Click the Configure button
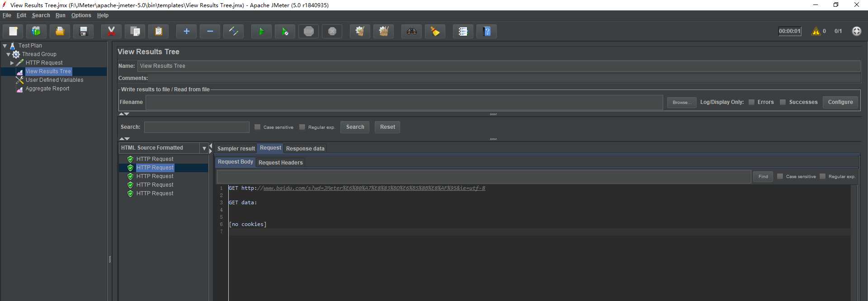 [x=840, y=102]
